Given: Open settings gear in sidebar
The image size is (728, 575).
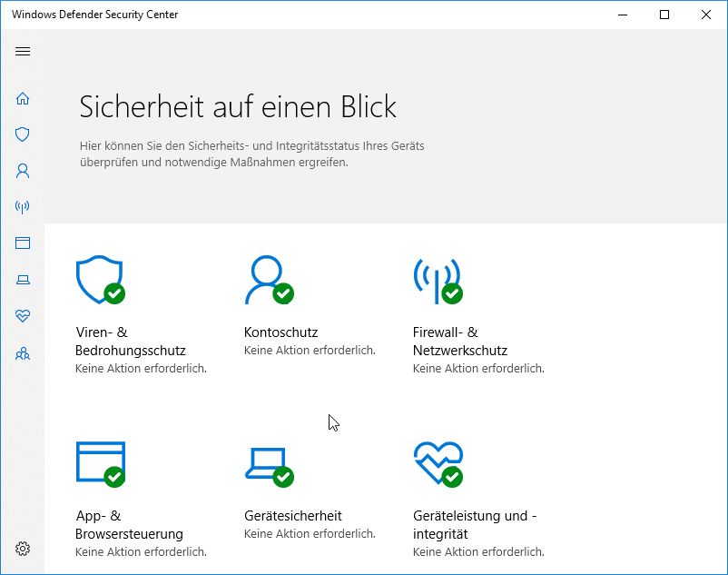Looking at the screenshot, I should pos(23,549).
